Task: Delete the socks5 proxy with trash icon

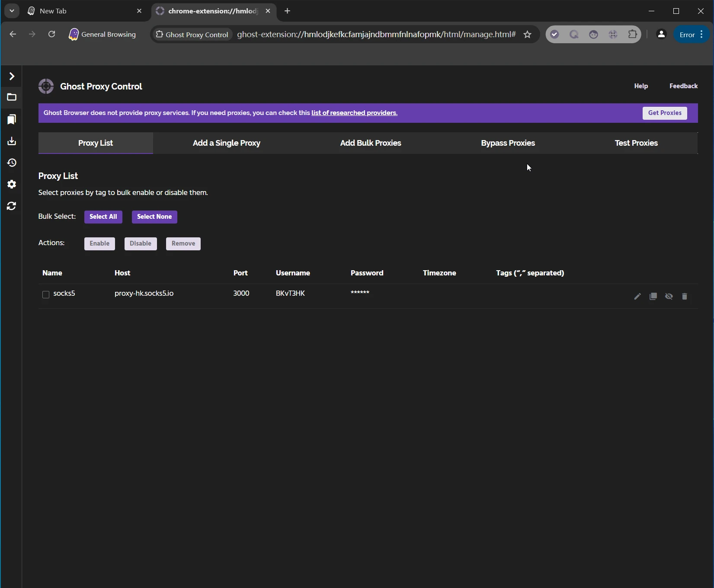Action: [685, 297]
